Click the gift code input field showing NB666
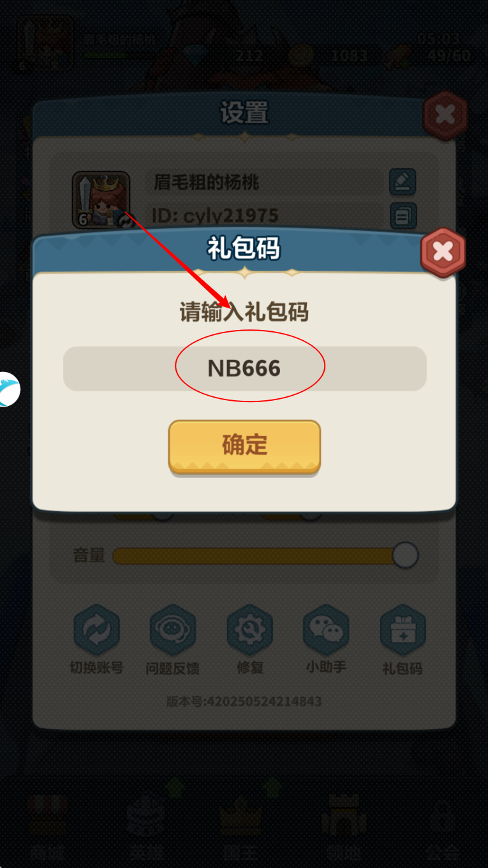Screen dimensions: 488x868 click(244, 368)
